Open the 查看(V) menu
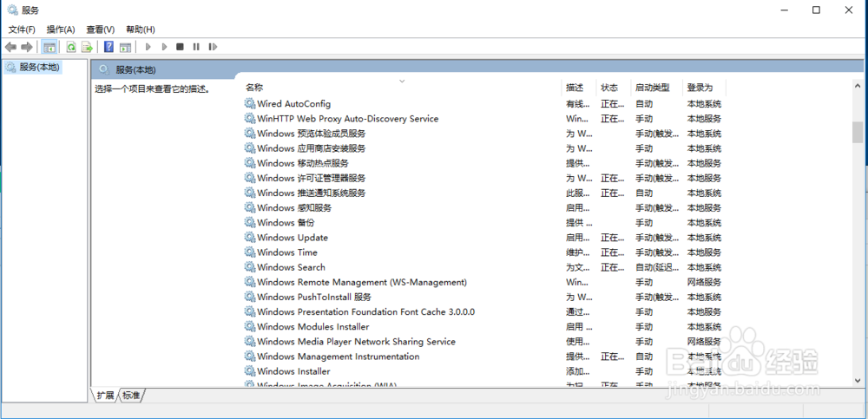 (x=100, y=29)
